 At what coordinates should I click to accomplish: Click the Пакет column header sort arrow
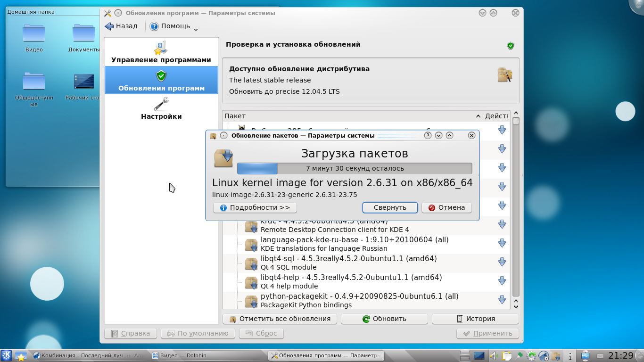(479, 116)
